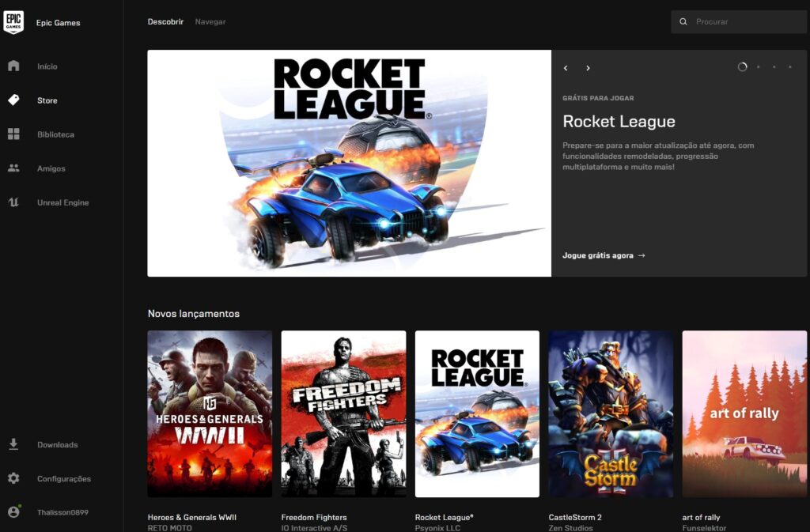The image size is (810, 532).
Task: Click the Thalisson0899 username
Action: click(x=62, y=512)
